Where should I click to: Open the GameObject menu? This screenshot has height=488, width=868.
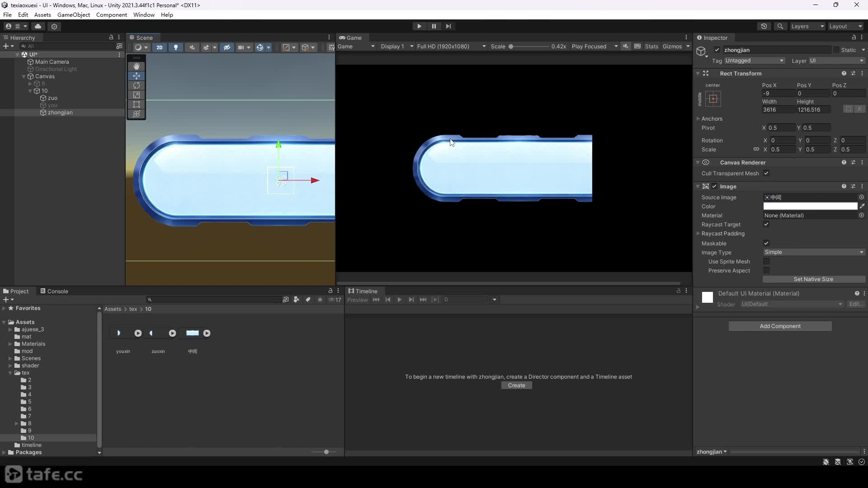[74, 14]
